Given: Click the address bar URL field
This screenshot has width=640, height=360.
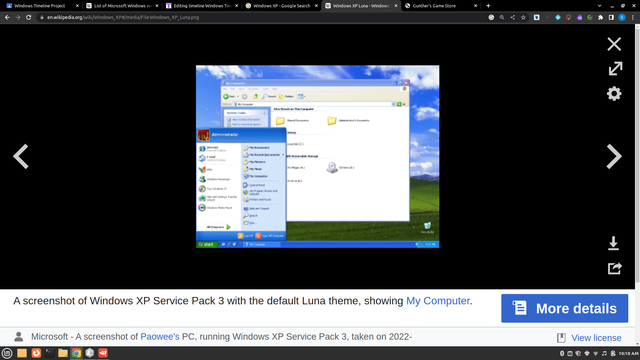Looking at the screenshot, I should (x=261, y=18).
